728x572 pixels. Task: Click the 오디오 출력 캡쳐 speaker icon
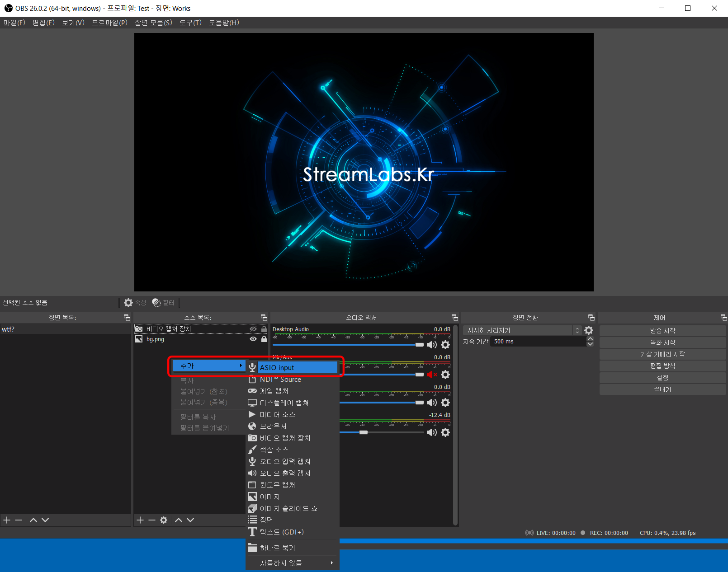click(x=252, y=473)
